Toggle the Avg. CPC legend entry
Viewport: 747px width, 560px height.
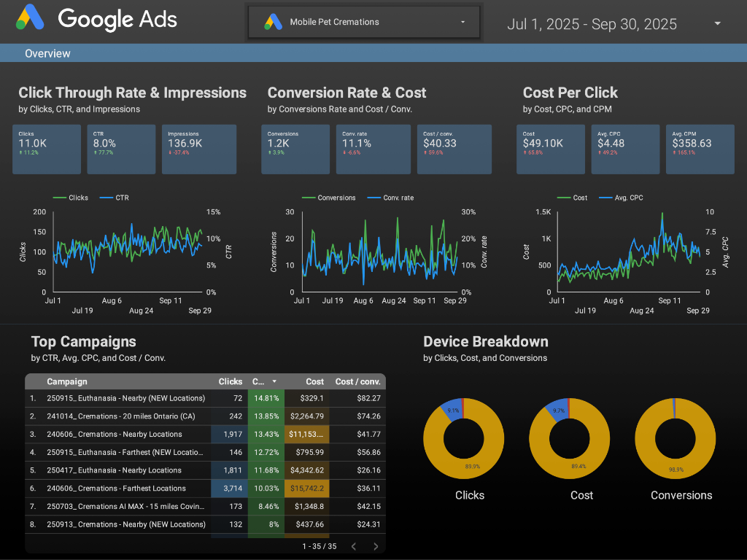(x=621, y=198)
